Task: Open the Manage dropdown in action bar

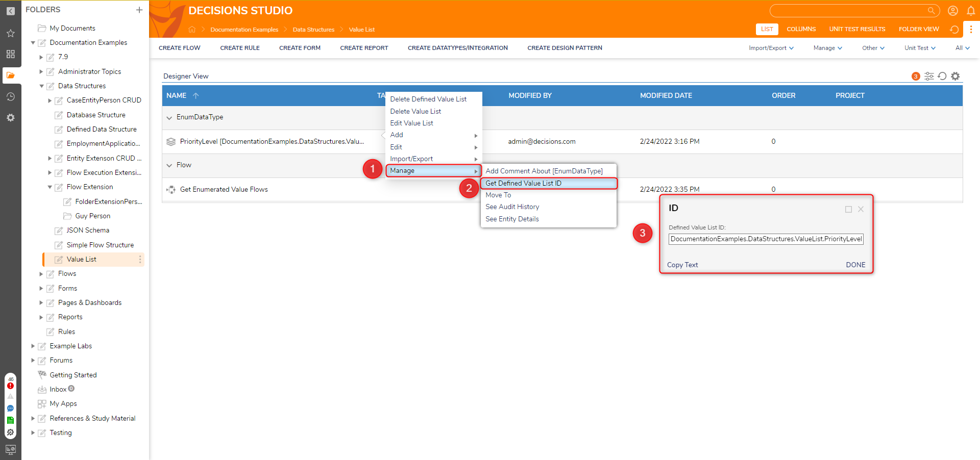Action: pyautogui.click(x=827, y=48)
